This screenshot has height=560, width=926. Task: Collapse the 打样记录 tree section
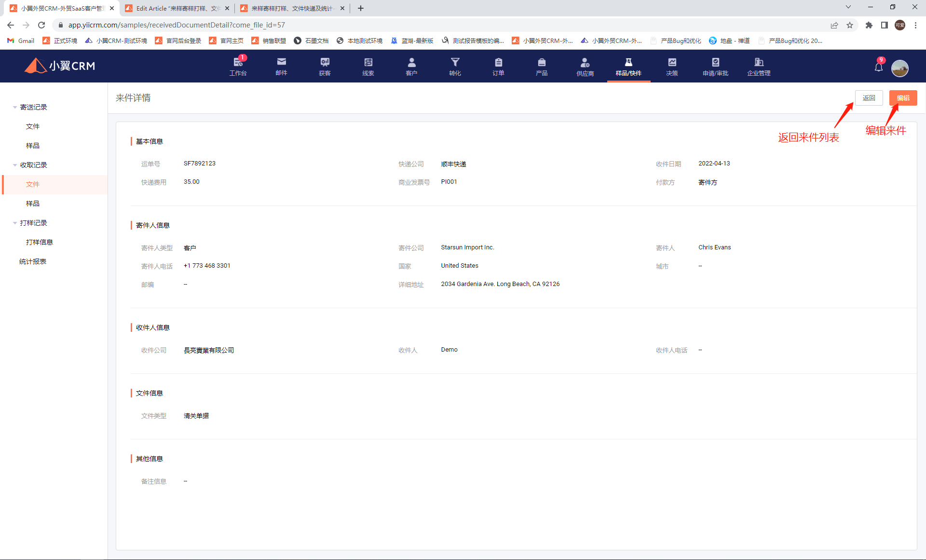[x=15, y=223]
